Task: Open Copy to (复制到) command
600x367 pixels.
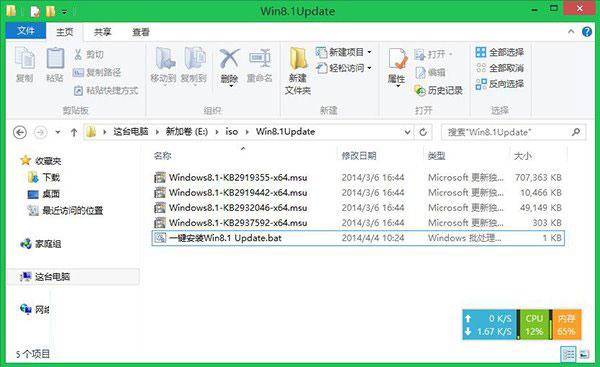Action: point(194,65)
